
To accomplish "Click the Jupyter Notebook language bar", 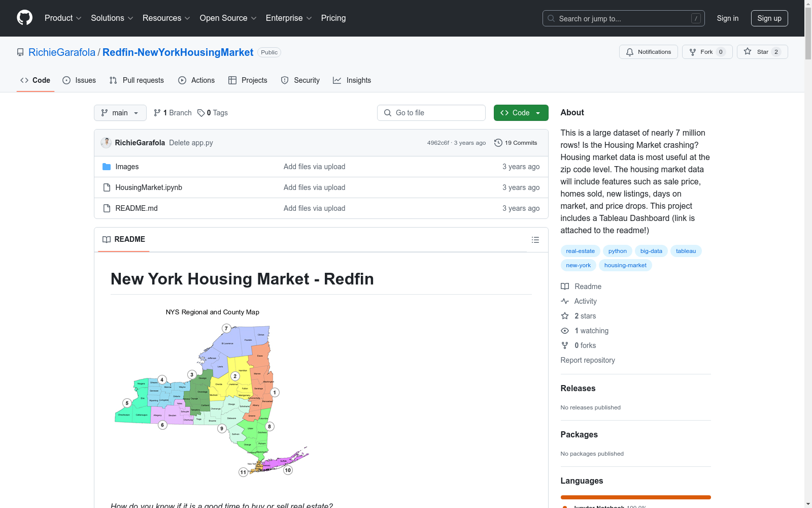I will pyautogui.click(x=636, y=497).
